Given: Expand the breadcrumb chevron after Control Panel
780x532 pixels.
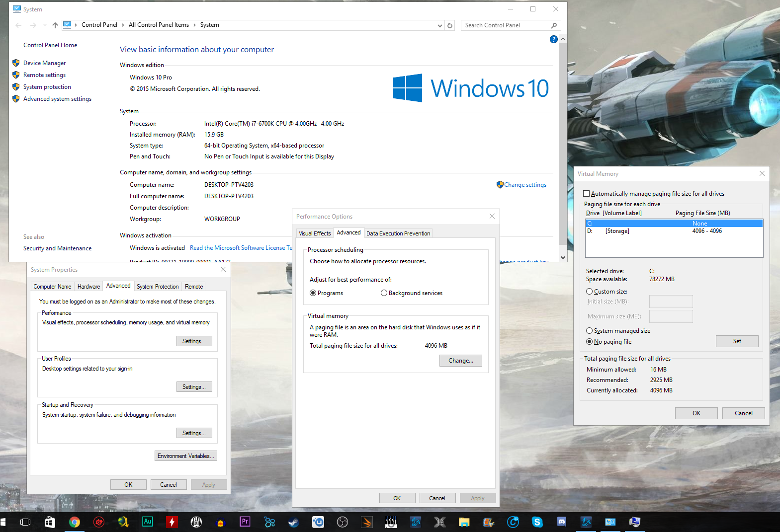Looking at the screenshot, I should pos(123,25).
